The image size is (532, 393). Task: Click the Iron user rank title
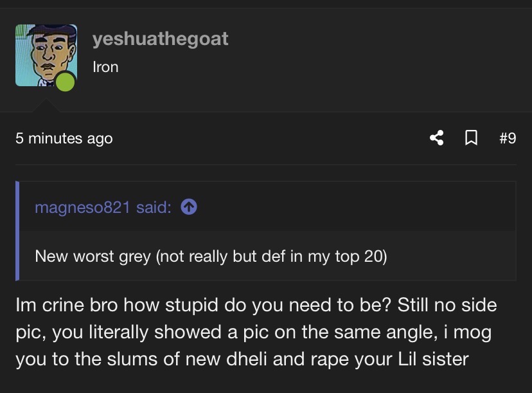coord(105,67)
